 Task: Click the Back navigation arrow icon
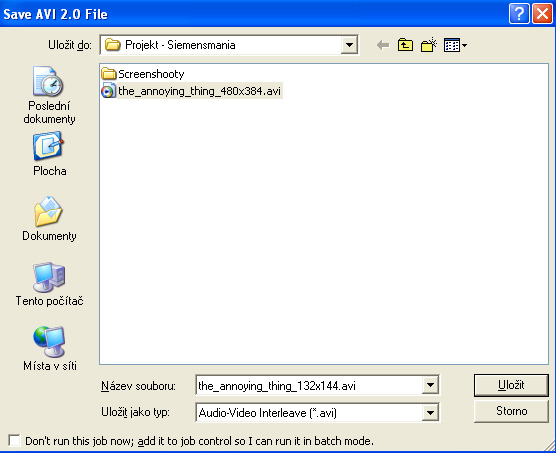tap(383, 45)
